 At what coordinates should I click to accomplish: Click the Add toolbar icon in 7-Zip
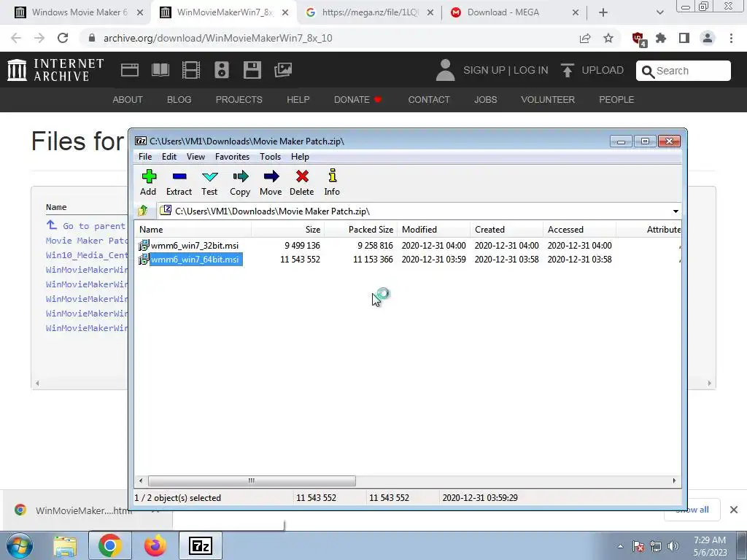(149, 176)
